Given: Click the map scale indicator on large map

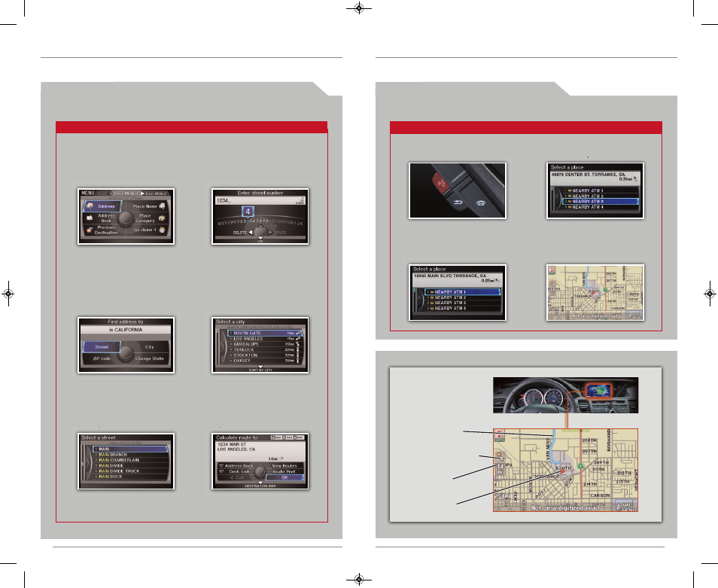Looking at the screenshot, I should pyautogui.click(x=502, y=496).
